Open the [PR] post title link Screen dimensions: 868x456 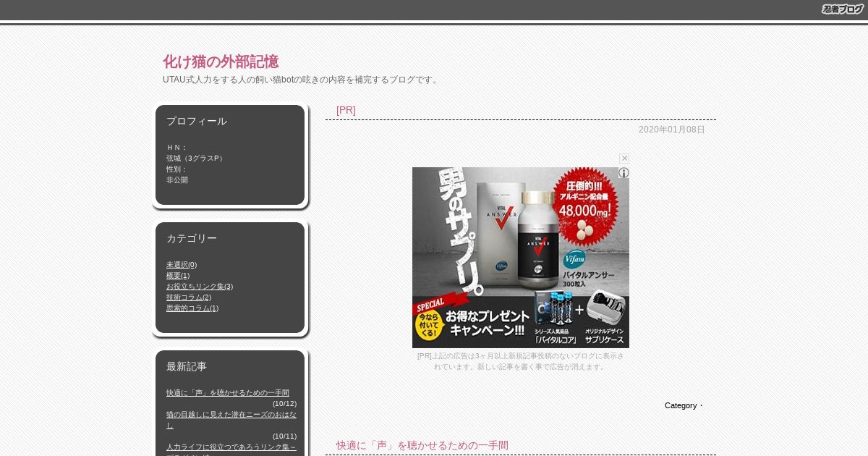point(346,110)
